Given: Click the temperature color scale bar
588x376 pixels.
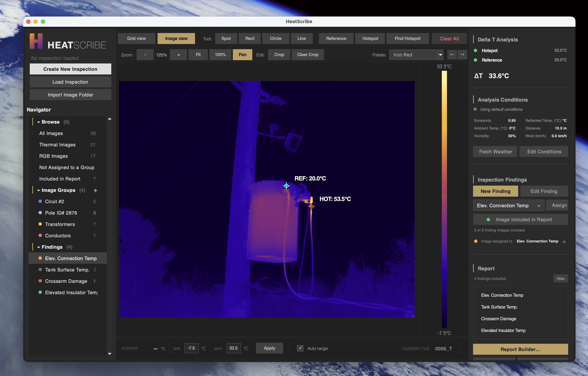Looking at the screenshot, I should [444, 200].
